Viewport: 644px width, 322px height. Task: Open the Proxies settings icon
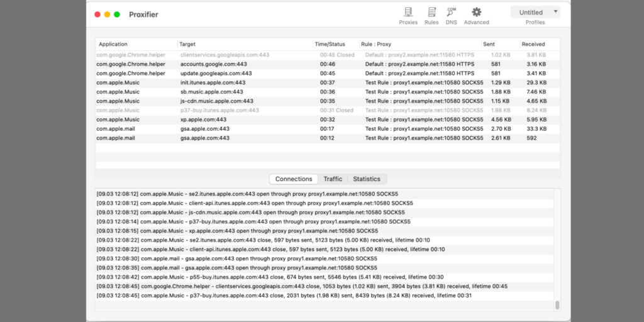click(x=408, y=16)
